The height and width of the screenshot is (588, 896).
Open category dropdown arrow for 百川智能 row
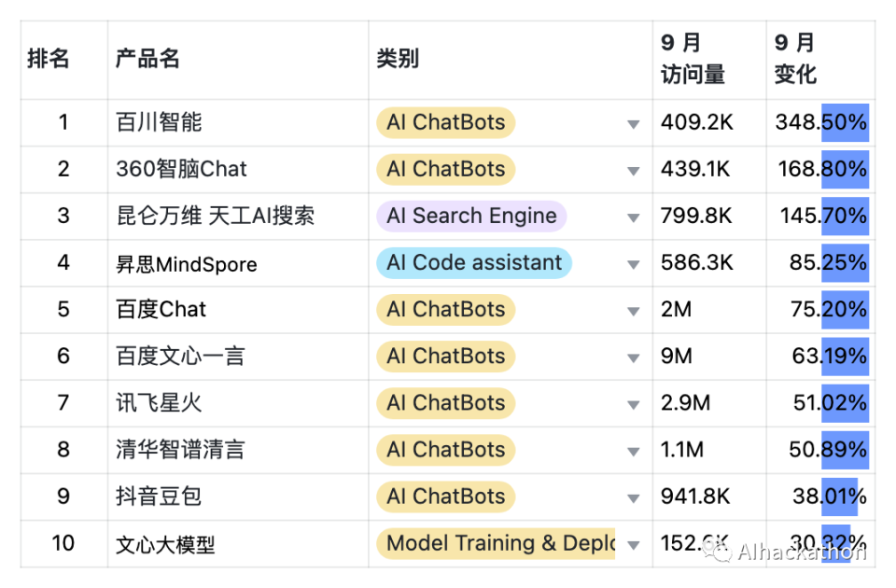634,124
